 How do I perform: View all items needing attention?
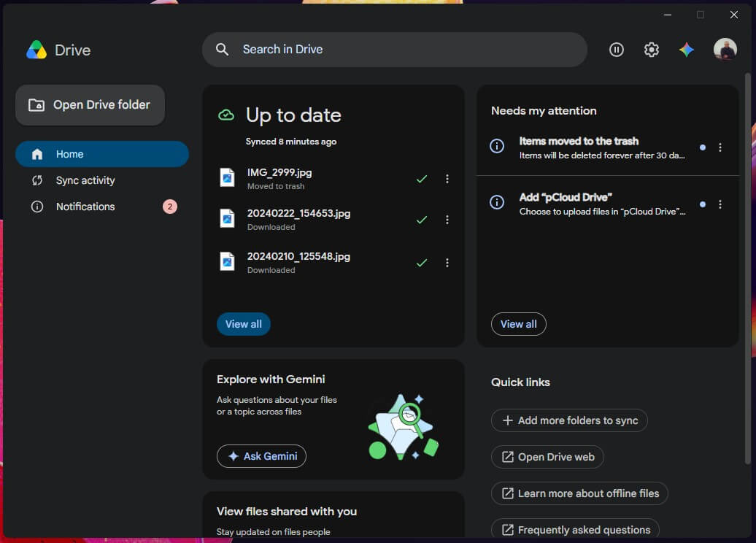[x=518, y=324]
